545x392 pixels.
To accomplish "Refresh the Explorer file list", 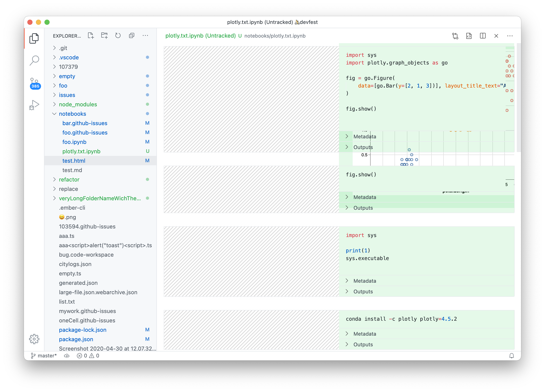I will (x=118, y=35).
